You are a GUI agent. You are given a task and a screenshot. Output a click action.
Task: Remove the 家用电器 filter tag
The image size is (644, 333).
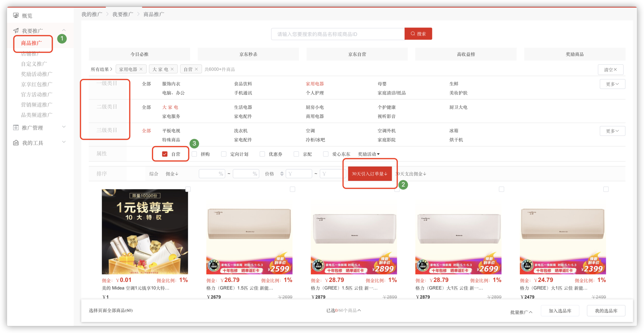click(x=141, y=69)
